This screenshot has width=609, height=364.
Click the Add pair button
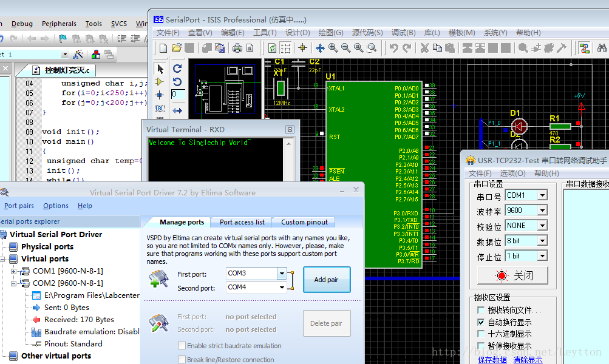pyautogui.click(x=327, y=280)
